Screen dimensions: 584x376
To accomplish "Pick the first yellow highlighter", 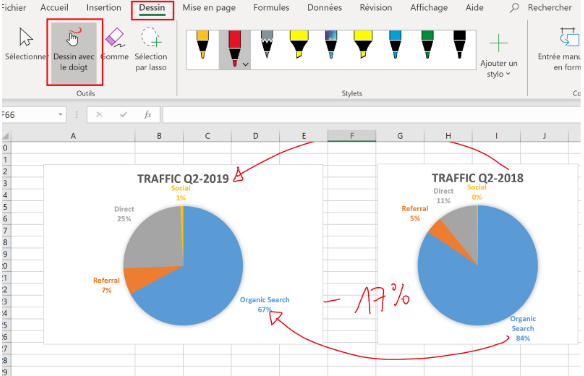I will pos(299,45).
